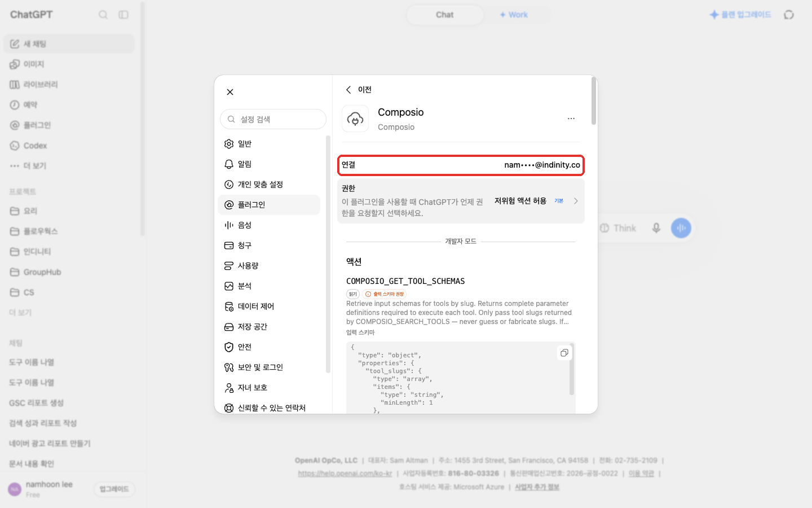Image resolution: width=812 pixels, height=508 pixels.
Task: Open 보안 및 로그인 settings
Action: [269, 367]
